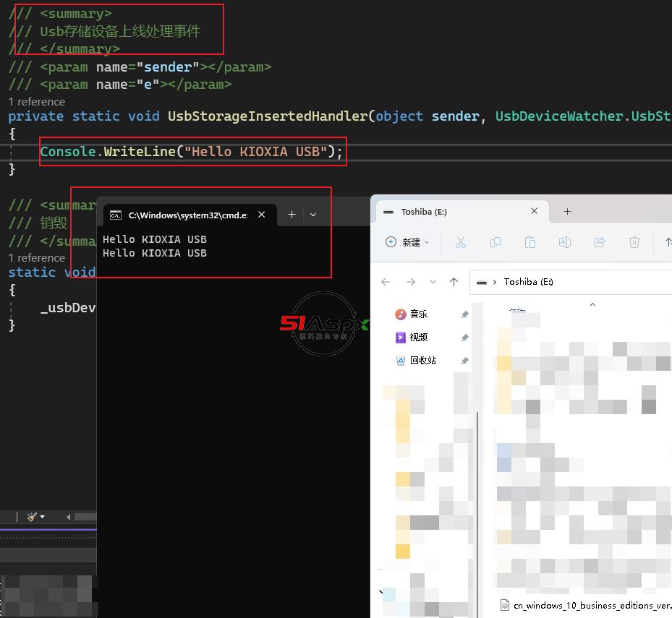Image resolution: width=672 pixels, height=618 pixels.
Task: Toggle the pin next to 回收站
Action: [x=464, y=361]
